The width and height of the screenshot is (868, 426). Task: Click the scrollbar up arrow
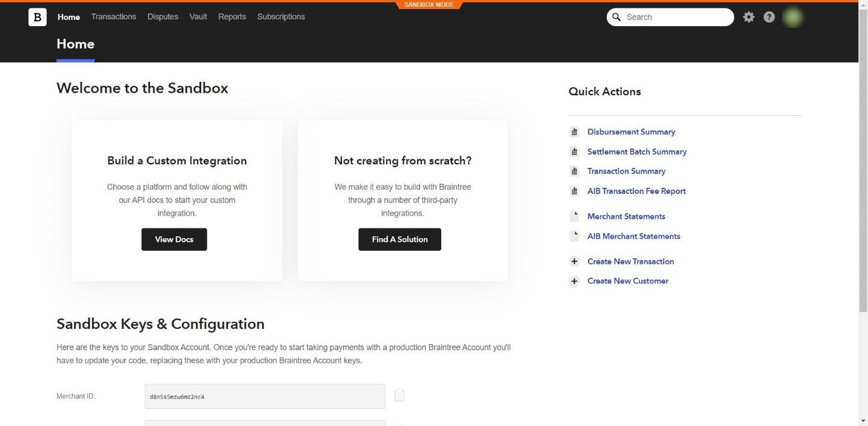[x=863, y=5]
